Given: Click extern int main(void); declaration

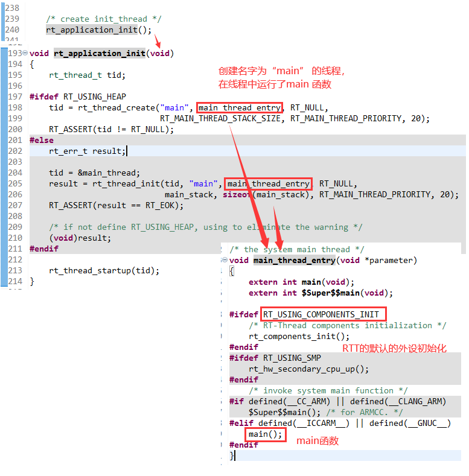Looking at the screenshot, I should point(302,282).
